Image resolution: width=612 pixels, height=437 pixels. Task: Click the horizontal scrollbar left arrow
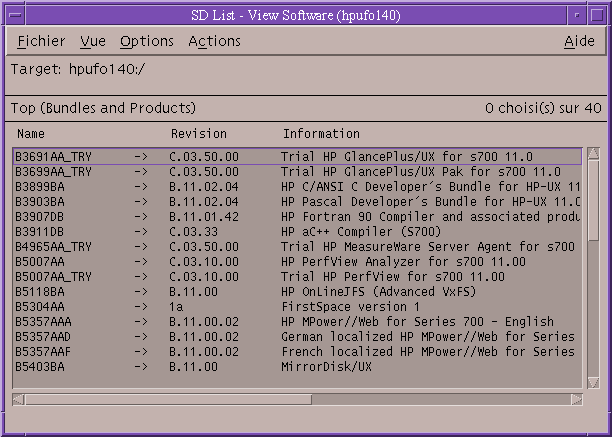[x=18, y=400]
